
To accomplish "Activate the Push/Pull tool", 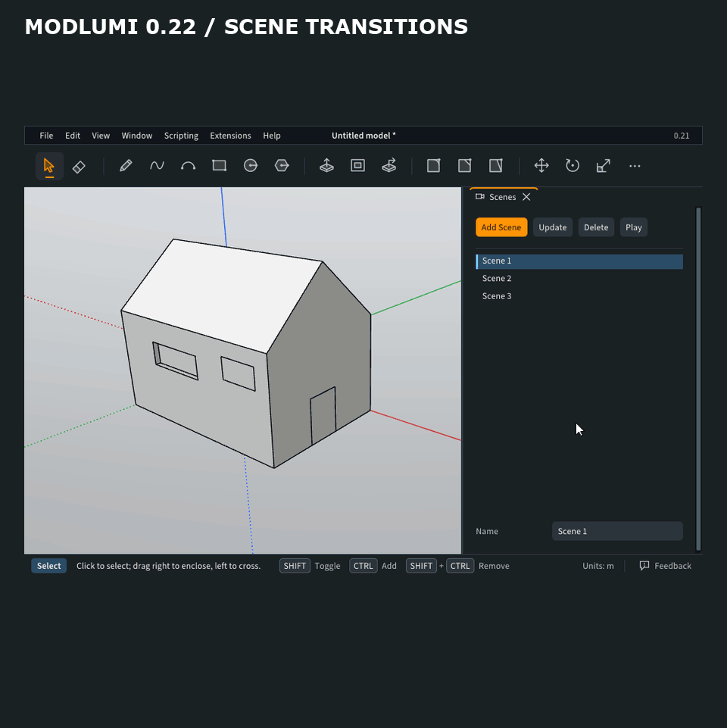I will click(x=327, y=166).
